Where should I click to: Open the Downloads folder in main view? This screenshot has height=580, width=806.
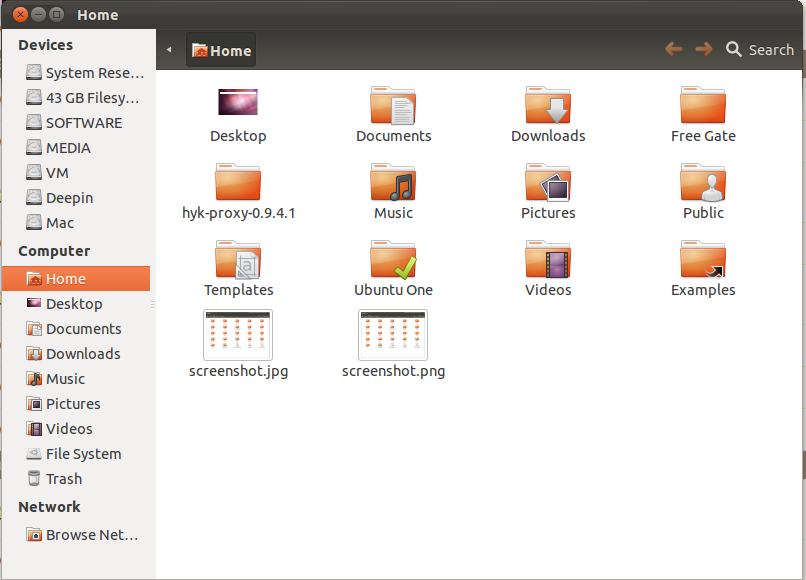click(548, 105)
